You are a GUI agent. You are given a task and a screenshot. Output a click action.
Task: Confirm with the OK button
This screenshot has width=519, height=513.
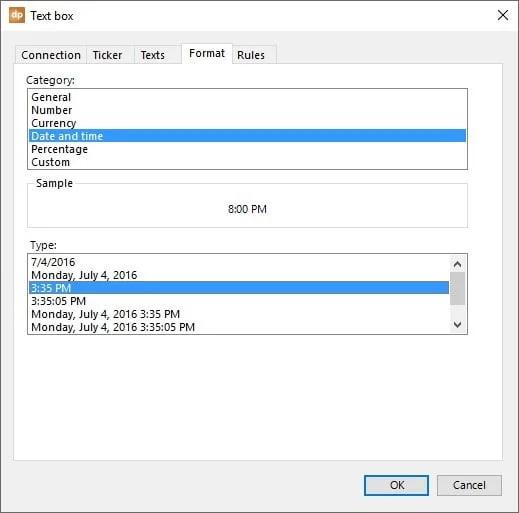click(x=396, y=485)
